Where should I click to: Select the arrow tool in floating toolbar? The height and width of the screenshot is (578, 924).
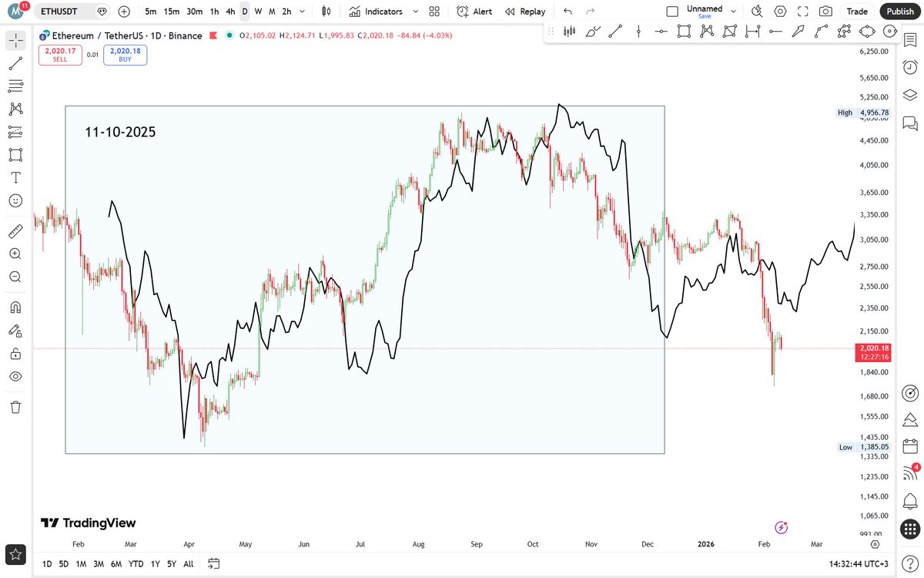pos(798,32)
